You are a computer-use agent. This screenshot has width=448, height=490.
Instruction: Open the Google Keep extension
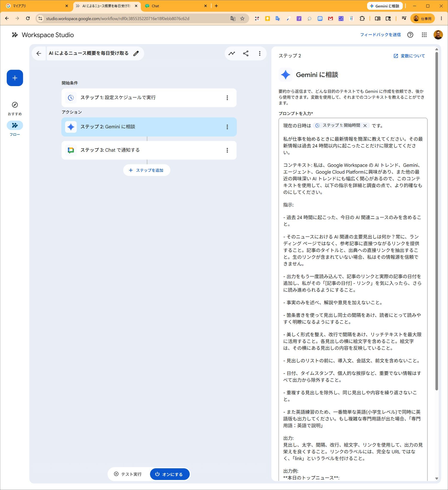[267, 18]
